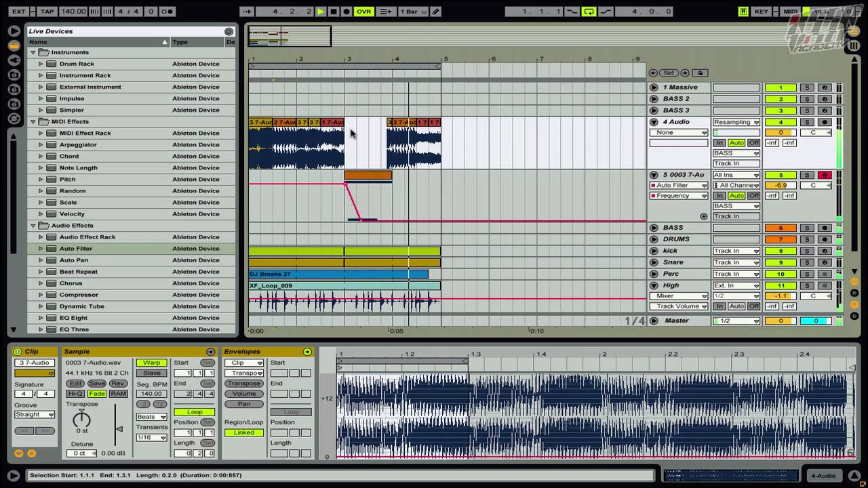868x488 pixels.
Task: Stop playback with the Stop button
Action: pyautogui.click(x=334, y=12)
